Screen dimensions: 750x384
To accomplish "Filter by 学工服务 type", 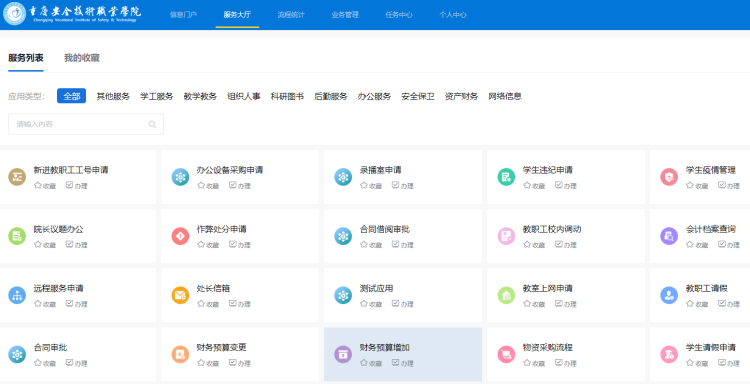I will 156,96.
